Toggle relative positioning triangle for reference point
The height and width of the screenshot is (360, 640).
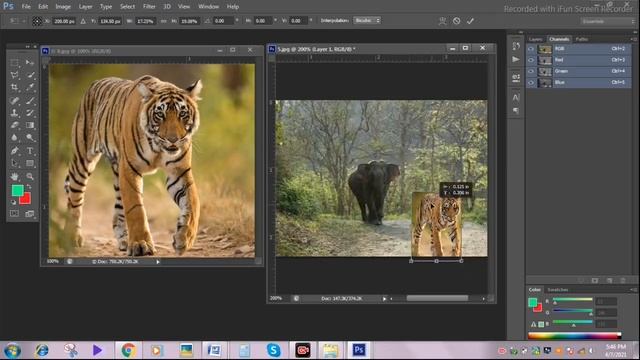pos(83,21)
